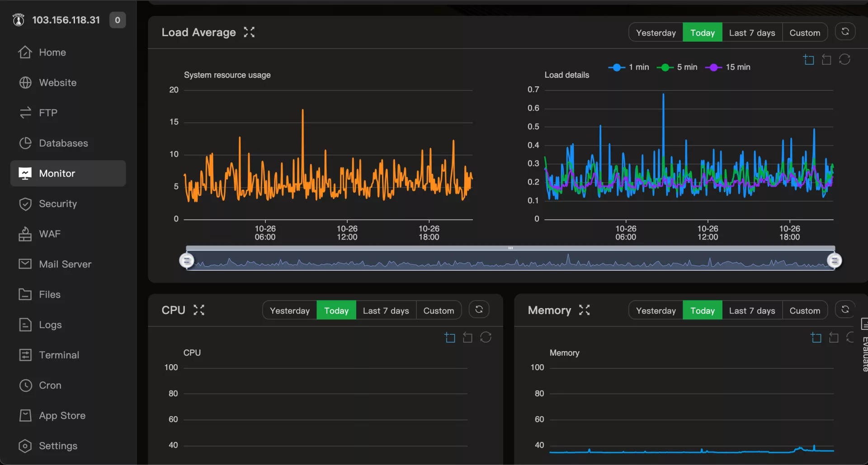Refresh the Memory panel
Image resolution: width=868 pixels, height=465 pixels.
(845, 310)
